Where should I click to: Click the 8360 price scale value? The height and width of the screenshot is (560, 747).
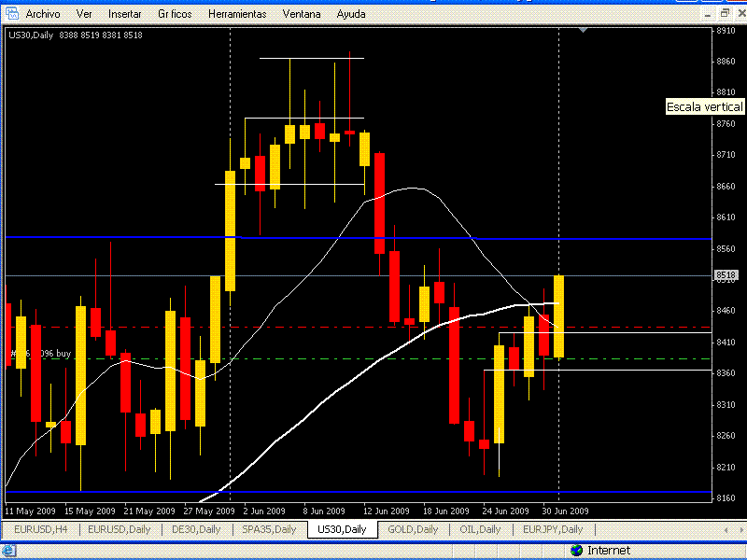click(726, 372)
